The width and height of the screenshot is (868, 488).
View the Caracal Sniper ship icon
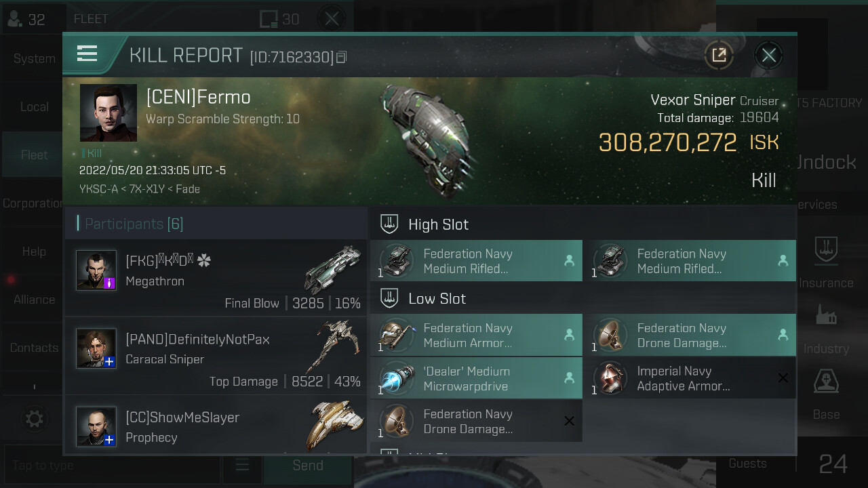point(332,347)
